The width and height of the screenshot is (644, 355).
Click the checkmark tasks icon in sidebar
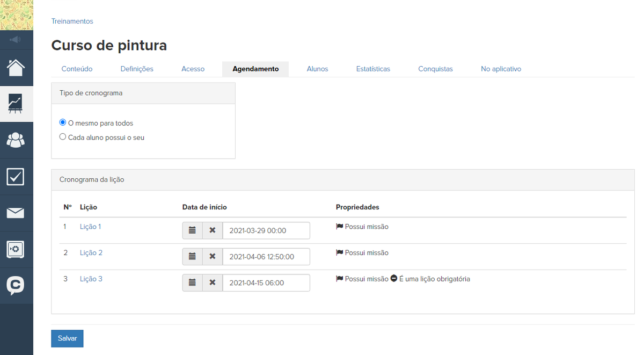[16, 177]
